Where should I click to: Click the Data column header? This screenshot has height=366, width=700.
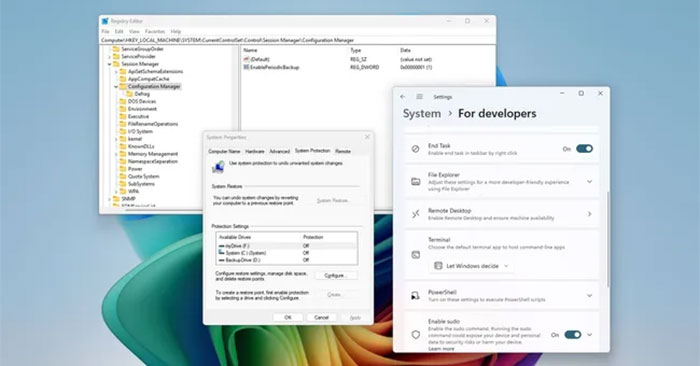(405, 50)
